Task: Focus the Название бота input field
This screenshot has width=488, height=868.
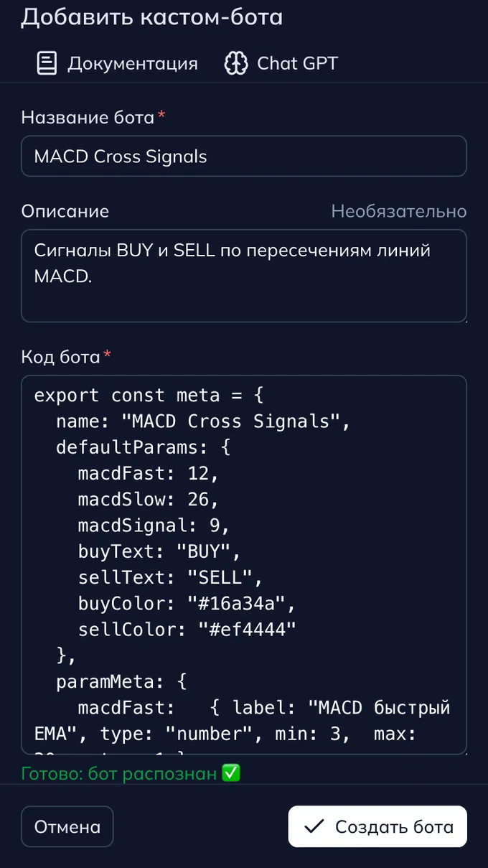Action: coord(244,157)
